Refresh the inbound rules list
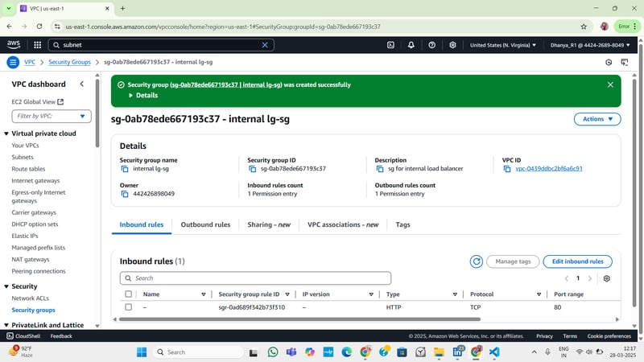 point(477,261)
